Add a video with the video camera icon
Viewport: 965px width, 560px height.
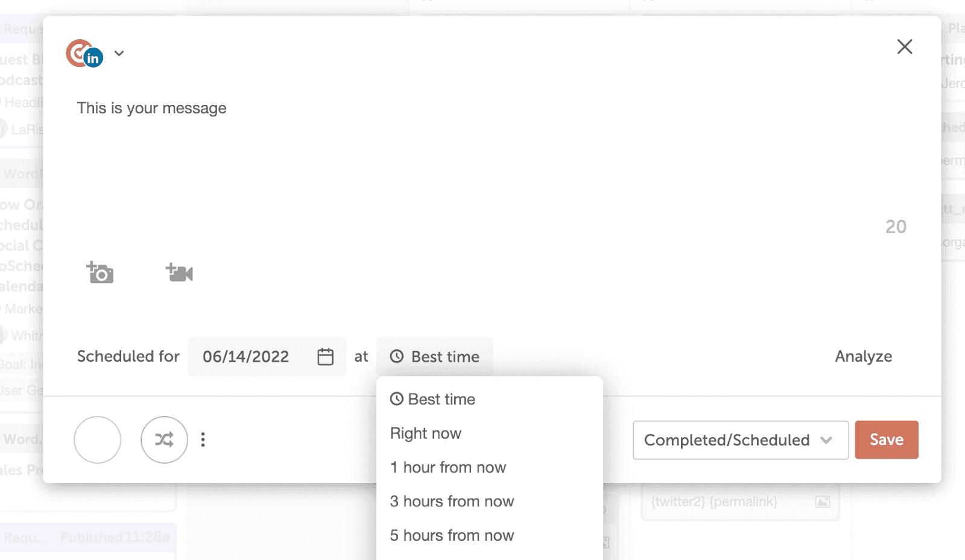tap(179, 272)
